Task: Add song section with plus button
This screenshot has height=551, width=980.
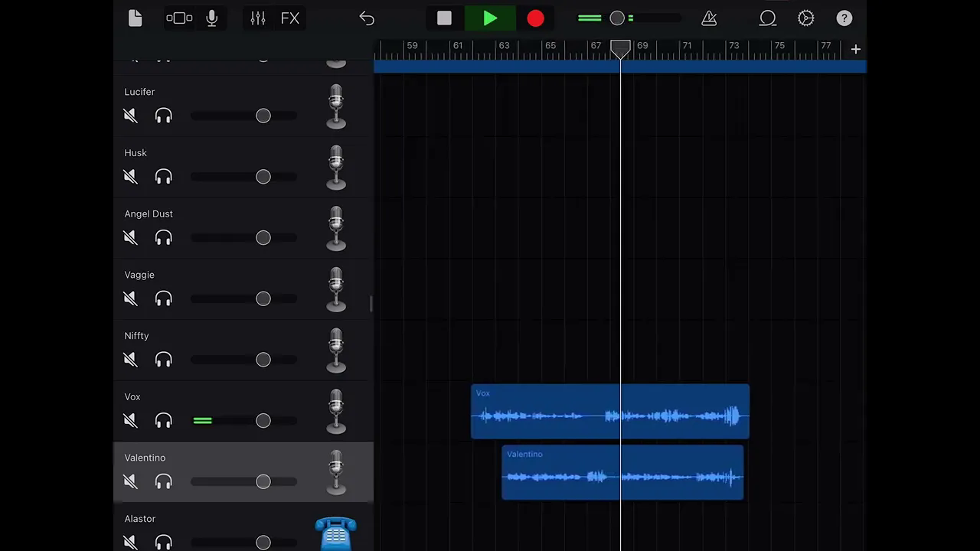Action: (855, 49)
